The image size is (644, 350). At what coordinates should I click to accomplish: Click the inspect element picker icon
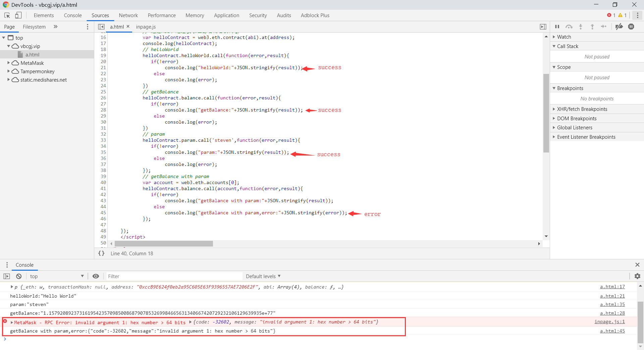(x=7, y=15)
